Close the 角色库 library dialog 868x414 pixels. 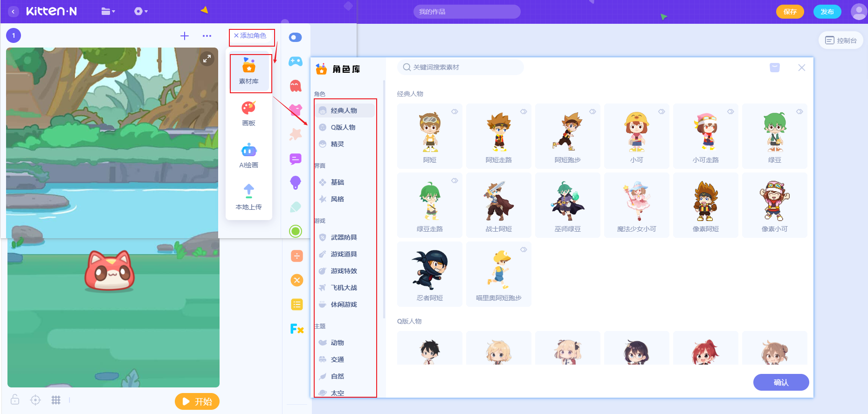[x=802, y=68]
